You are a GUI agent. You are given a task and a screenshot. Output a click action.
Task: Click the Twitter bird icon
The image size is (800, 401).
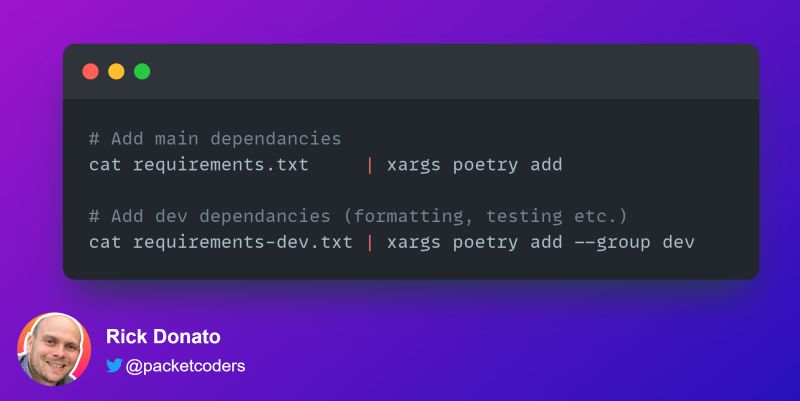(114, 365)
